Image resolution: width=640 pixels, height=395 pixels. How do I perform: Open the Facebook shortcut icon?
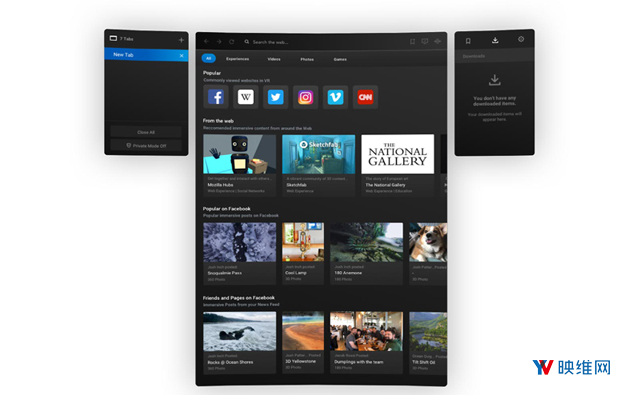[216, 97]
